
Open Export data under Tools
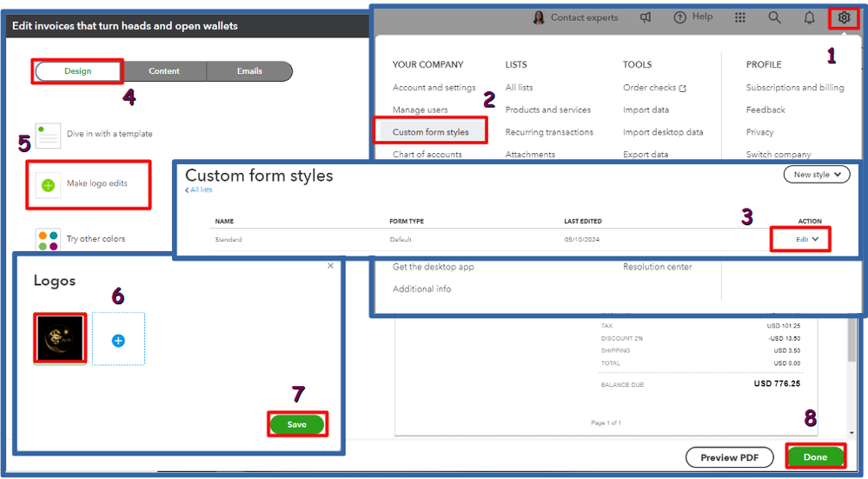[x=645, y=154]
